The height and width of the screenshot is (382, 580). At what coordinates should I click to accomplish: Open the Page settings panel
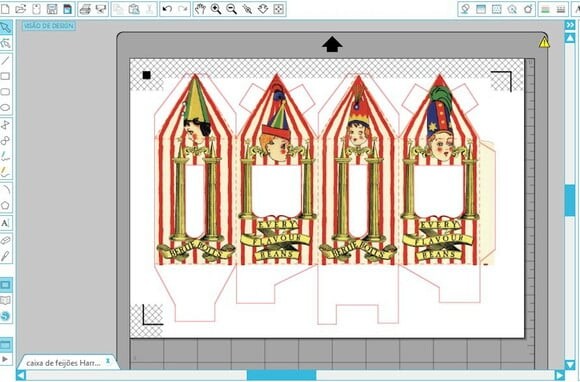[x=481, y=9]
